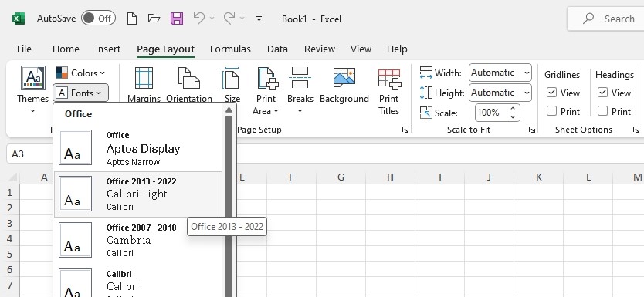
Task: Decrease Scale with the down spinner arrow
Action: pyautogui.click(x=513, y=117)
